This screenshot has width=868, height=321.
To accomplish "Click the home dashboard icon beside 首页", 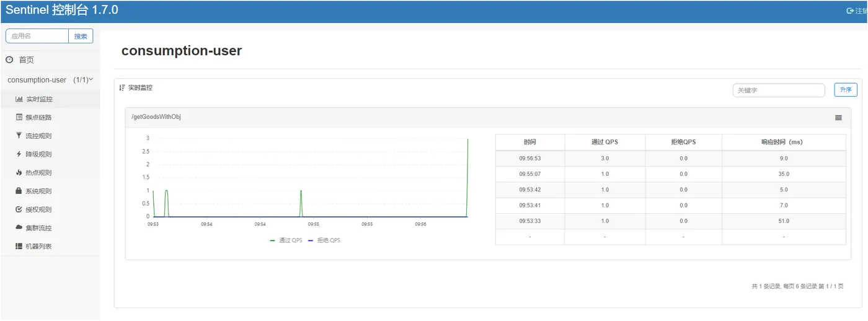I will (9, 59).
